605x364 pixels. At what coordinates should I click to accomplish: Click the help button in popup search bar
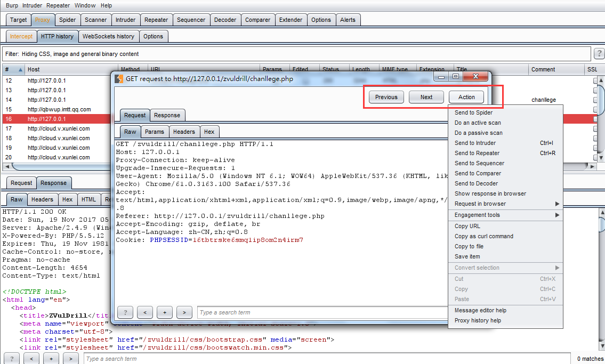[x=125, y=312]
